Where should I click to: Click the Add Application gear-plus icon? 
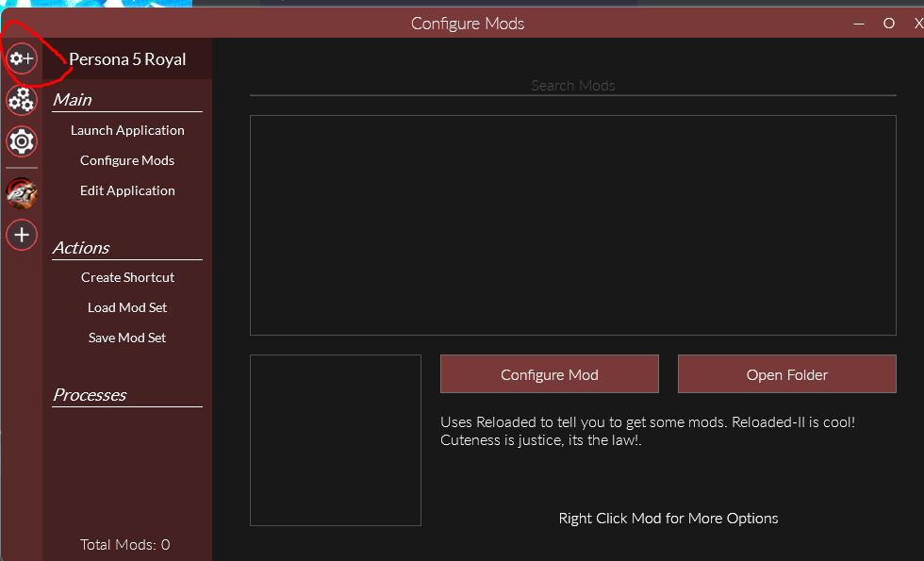pyautogui.click(x=21, y=58)
